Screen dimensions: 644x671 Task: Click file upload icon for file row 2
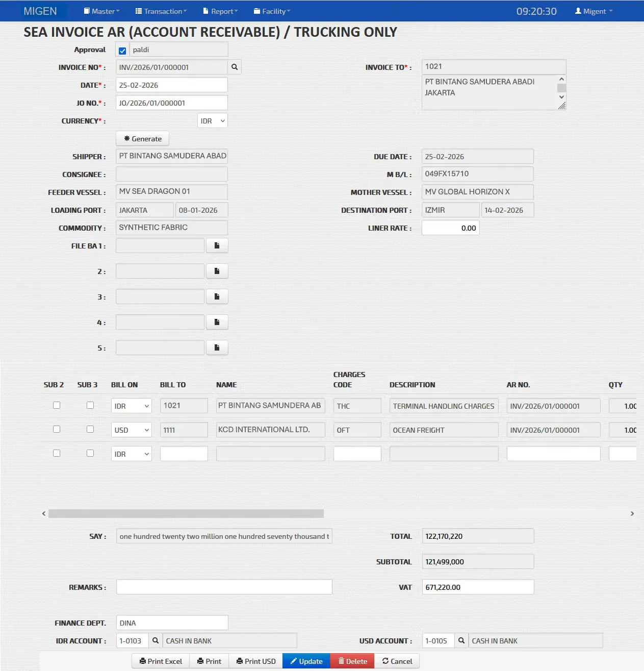tap(217, 271)
